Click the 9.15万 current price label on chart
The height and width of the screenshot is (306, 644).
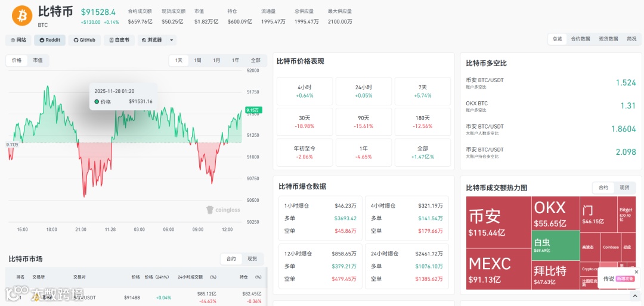253,110
